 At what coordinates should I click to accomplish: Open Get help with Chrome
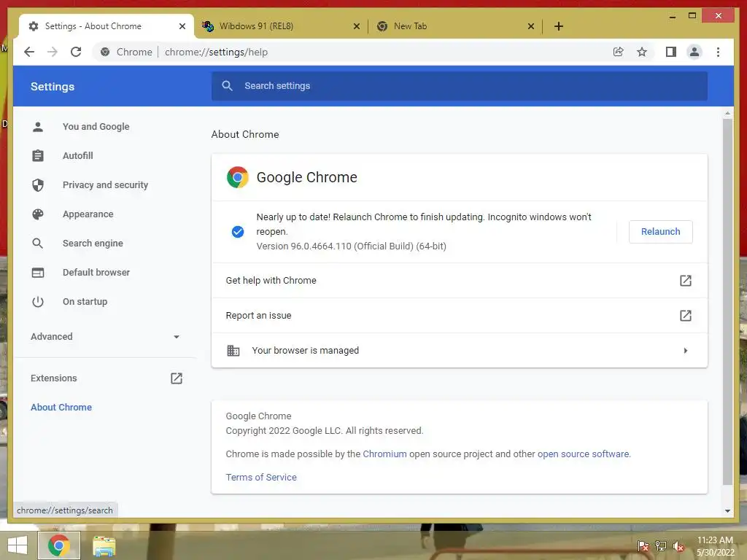click(460, 281)
